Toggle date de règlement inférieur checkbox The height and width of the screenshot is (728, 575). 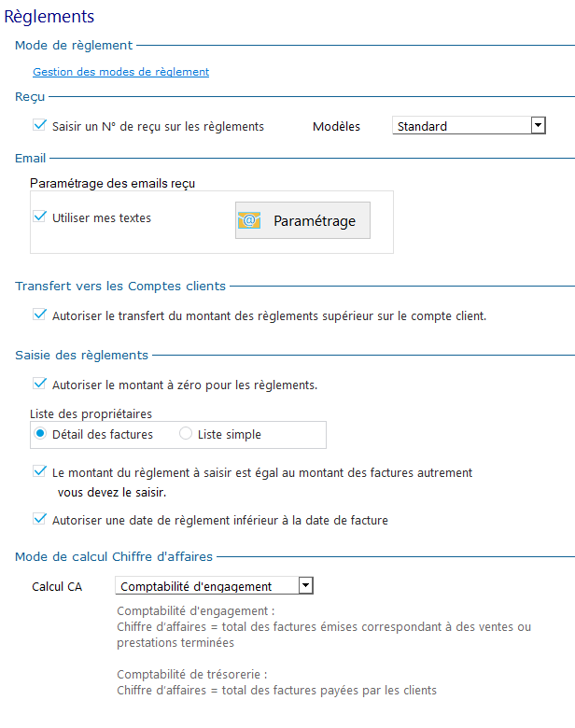click(40, 519)
